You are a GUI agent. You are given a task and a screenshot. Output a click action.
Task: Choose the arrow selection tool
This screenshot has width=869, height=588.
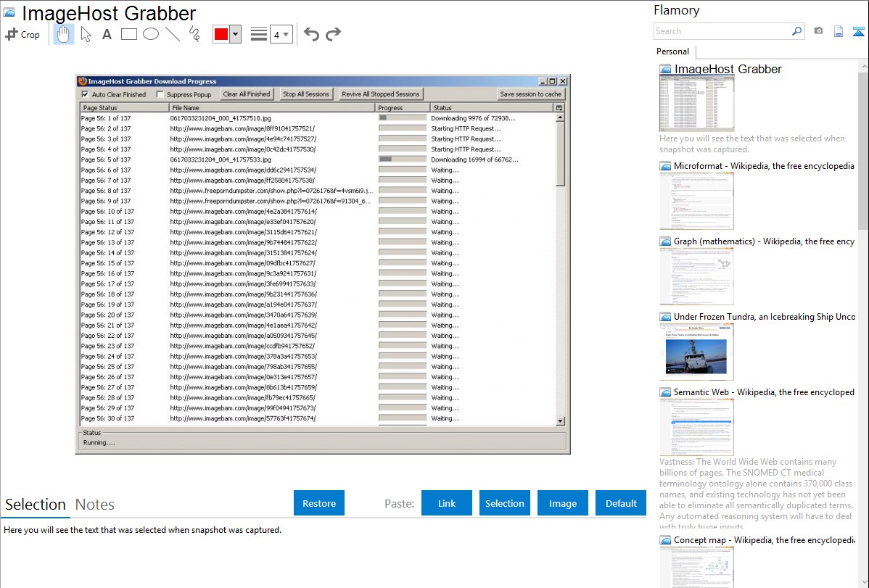click(x=85, y=33)
